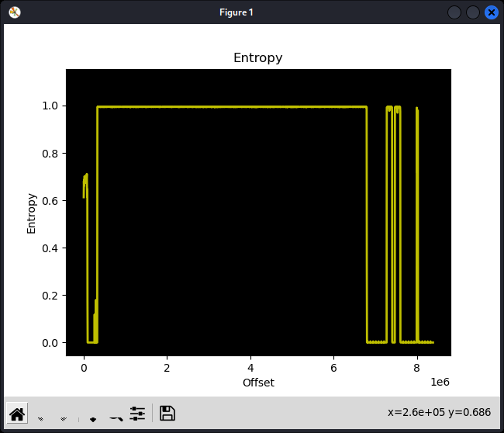Click the "1e6" axis scale exponent

440,383
